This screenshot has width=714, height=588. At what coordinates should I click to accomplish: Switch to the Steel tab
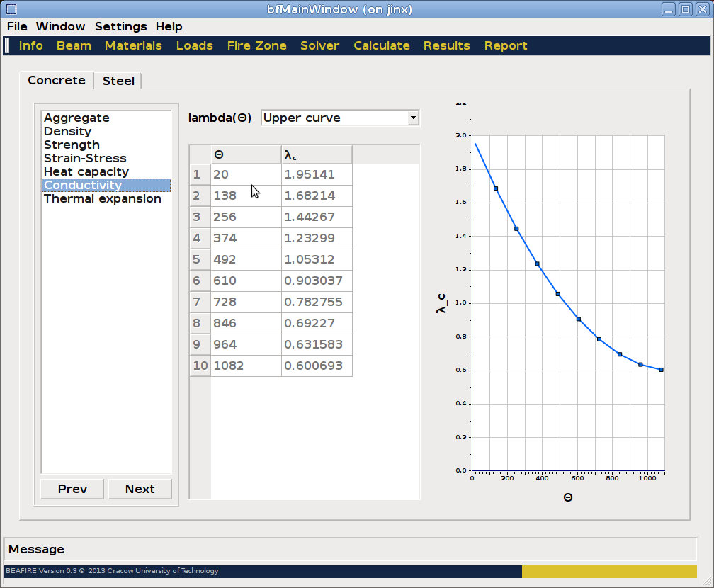(x=118, y=81)
